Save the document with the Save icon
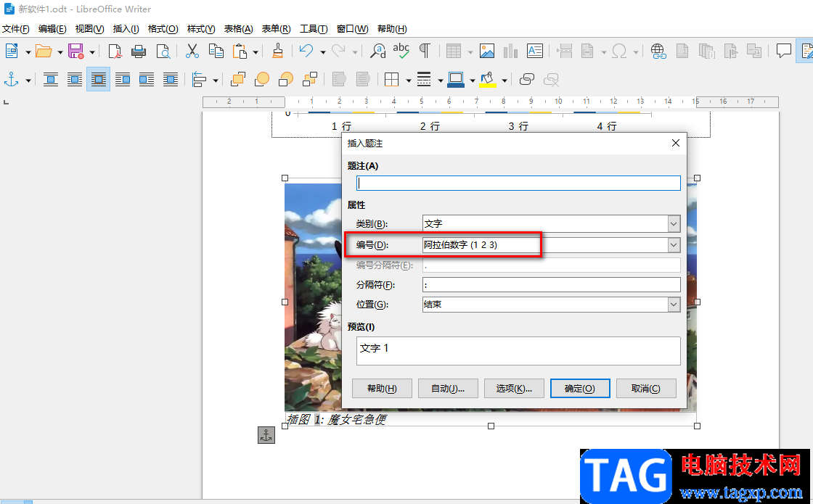The height and width of the screenshot is (504, 813). click(x=76, y=51)
